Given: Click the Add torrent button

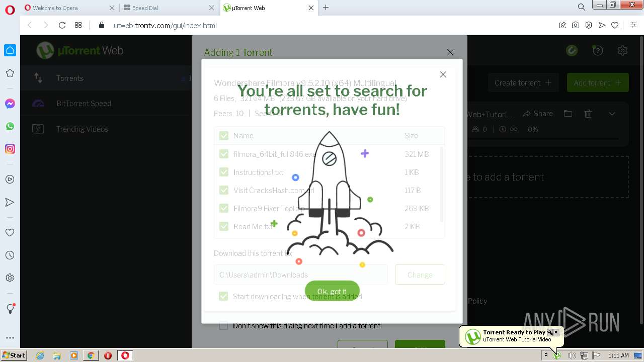Looking at the screenshot, I should click(x=598, y=82).
